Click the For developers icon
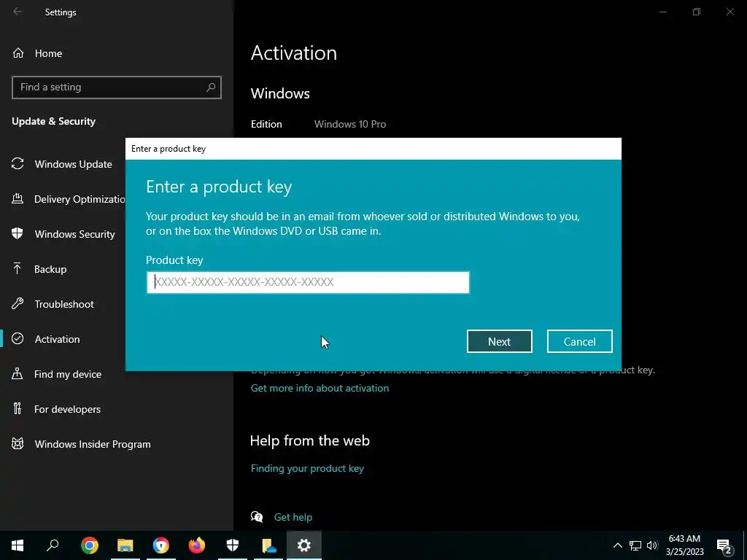 pos(18,408)
